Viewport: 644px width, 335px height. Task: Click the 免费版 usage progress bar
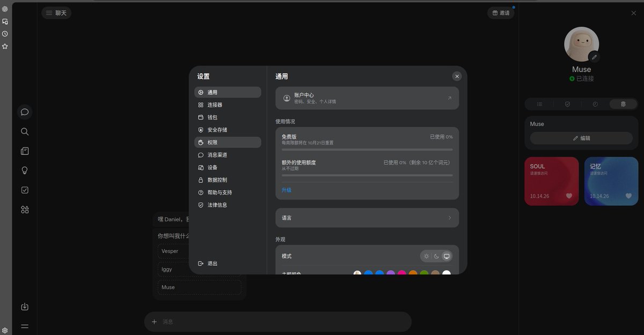coord(367,150)
